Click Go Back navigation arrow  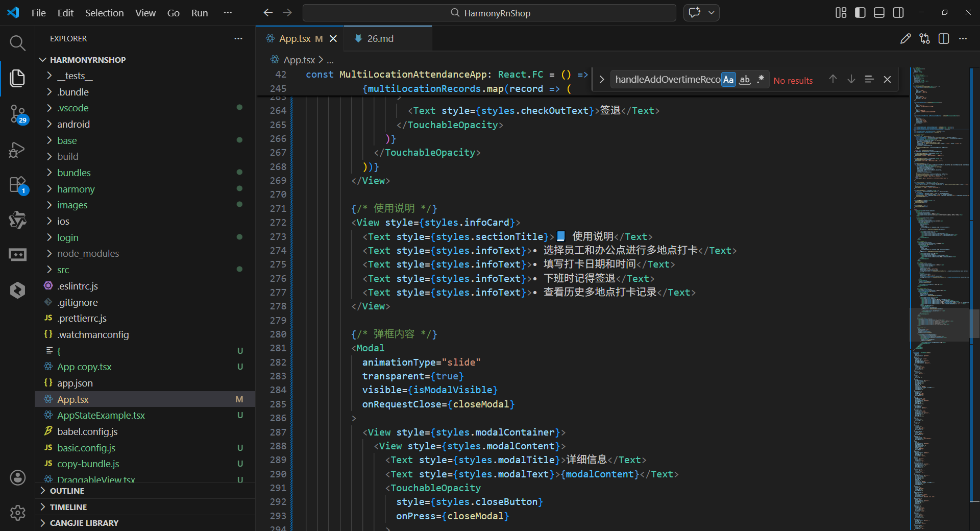(x=268, y=13)
